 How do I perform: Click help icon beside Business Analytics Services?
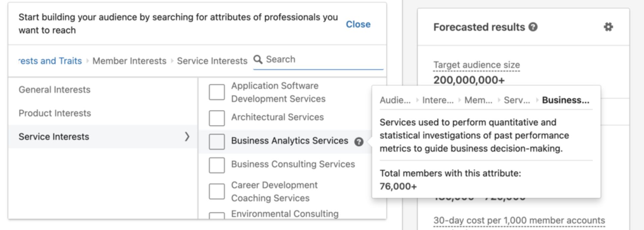(359, 142)
